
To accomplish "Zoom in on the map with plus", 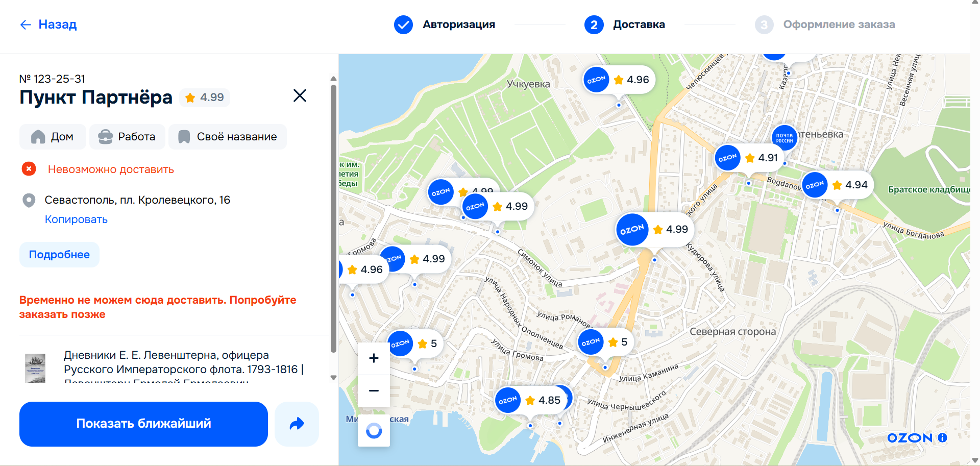I will (x=374, y=358).
